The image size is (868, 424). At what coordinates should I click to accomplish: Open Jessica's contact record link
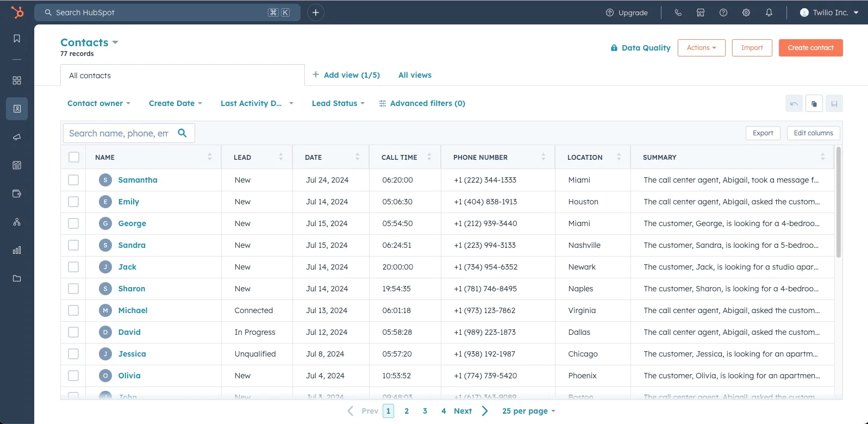132,354
